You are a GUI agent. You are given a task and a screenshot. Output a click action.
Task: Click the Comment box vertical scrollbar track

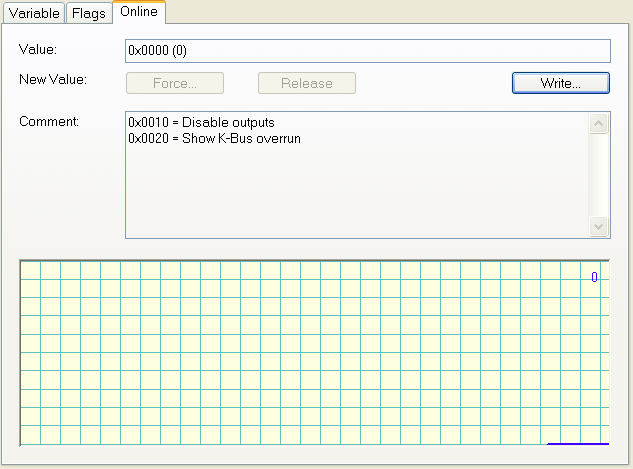(599, 175)
